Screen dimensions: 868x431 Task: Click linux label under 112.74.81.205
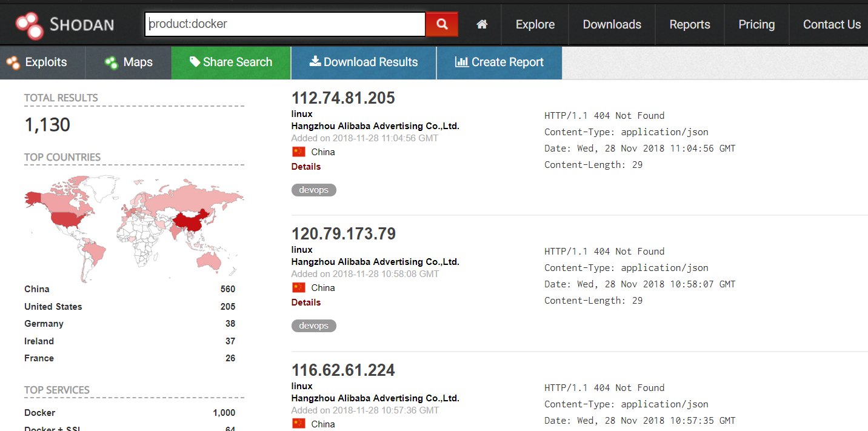(302, 114)
